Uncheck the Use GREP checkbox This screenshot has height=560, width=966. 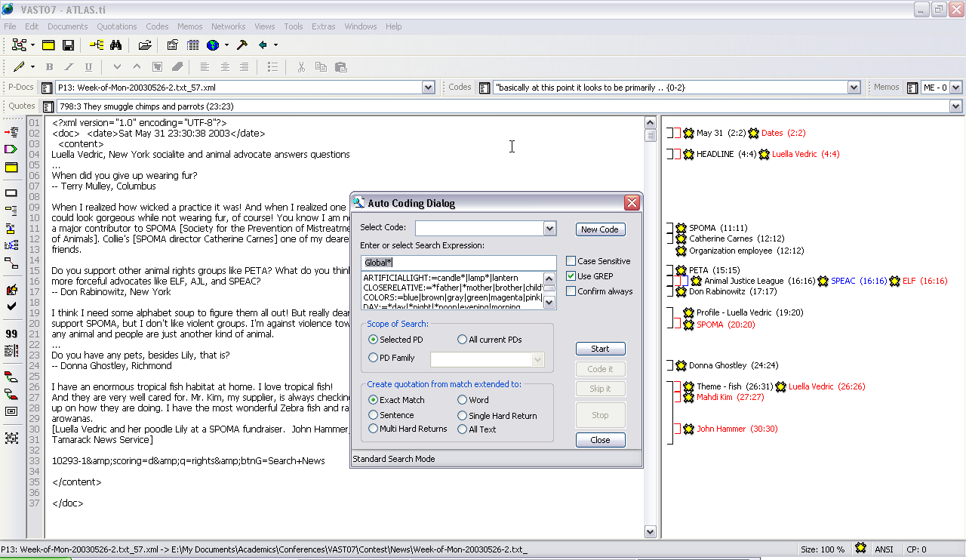571,276
